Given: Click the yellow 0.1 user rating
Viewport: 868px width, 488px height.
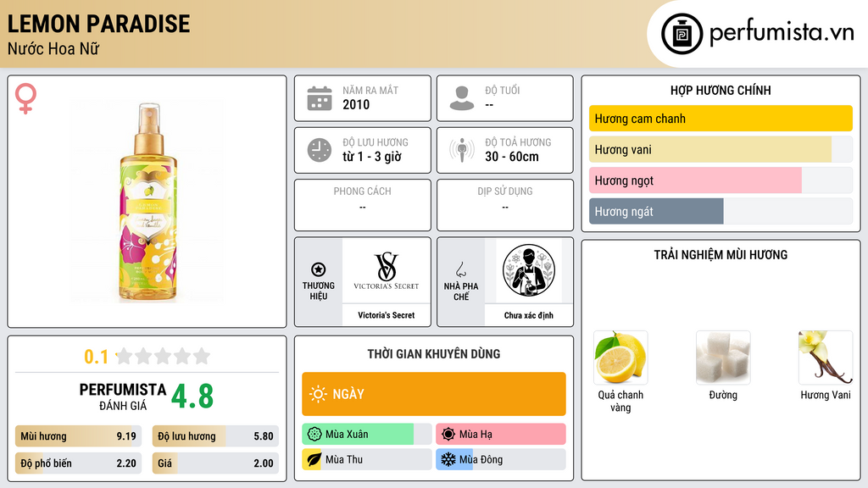Looking at the screenshot, I should [97, 357].
